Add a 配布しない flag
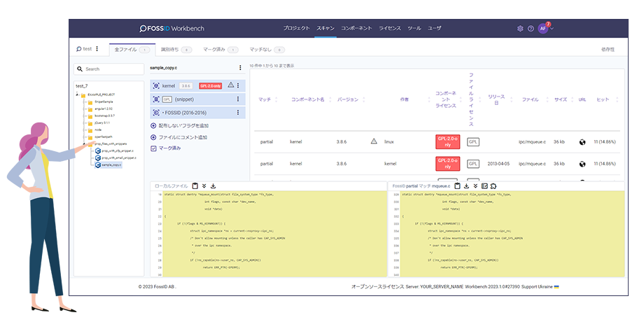Image resolution: width=644 pixels, height=315 pixels. pos(179,126)
